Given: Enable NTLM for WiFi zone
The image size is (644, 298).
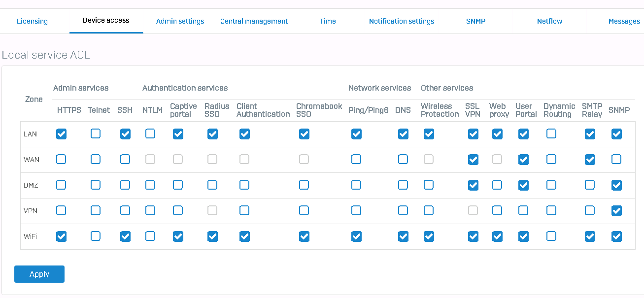Looking at the screenshot, I should [150, 236].
